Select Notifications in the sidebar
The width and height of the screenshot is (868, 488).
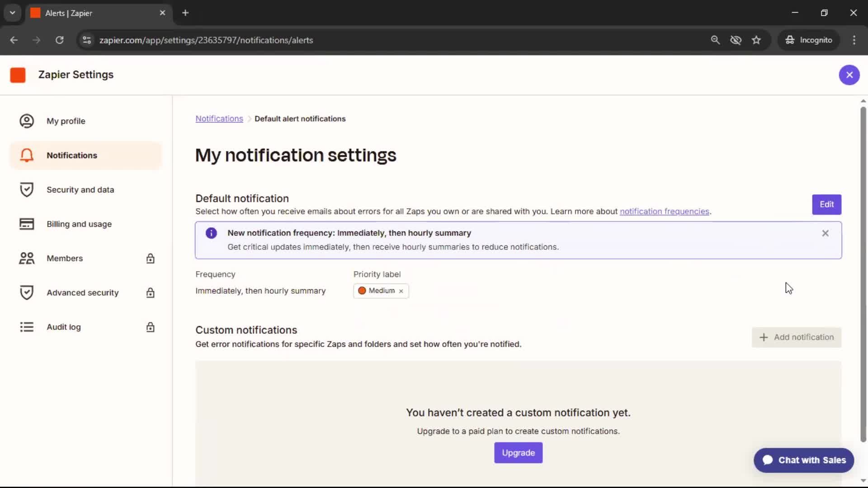tap(86, 155)
